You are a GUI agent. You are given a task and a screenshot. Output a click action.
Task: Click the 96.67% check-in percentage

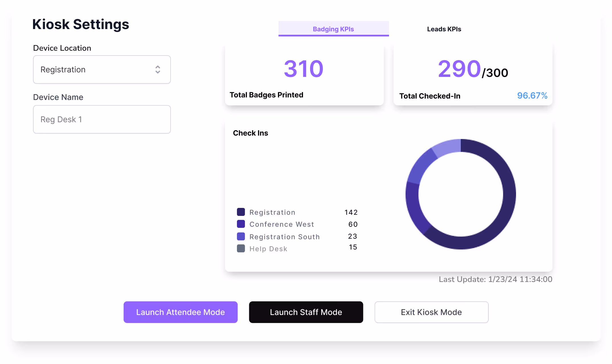[x=532, y=95]
